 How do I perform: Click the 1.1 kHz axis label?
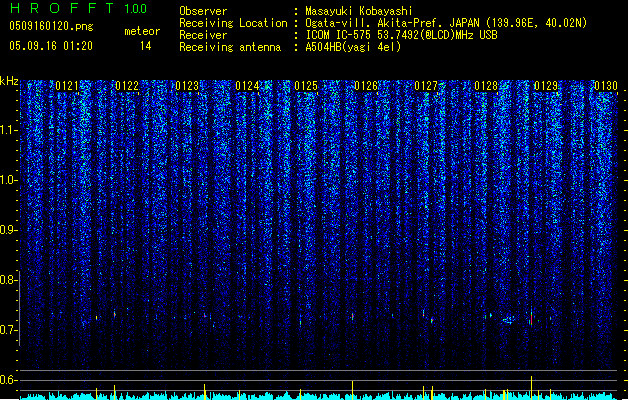tap(9, 130)
